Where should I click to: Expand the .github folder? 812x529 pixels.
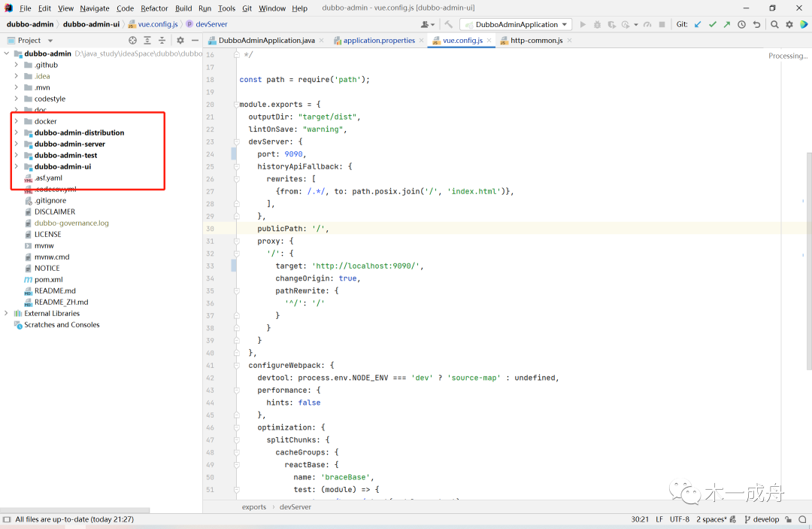click(16, 65)
